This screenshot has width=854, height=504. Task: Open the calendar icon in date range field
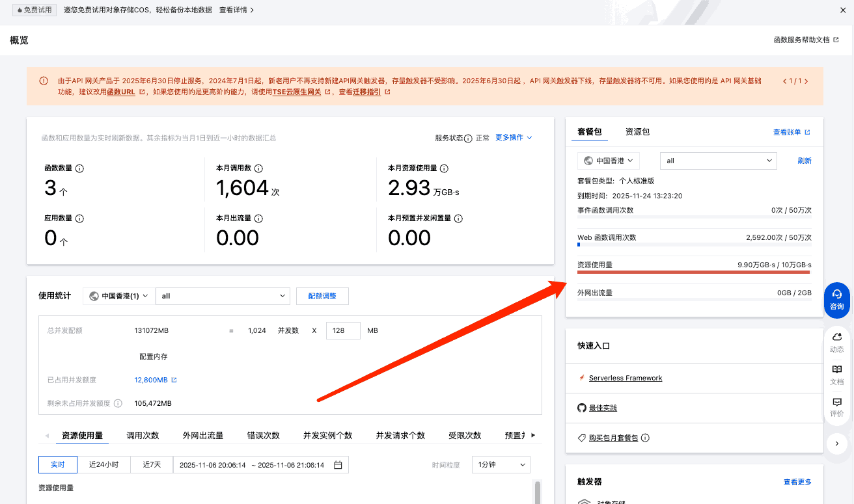pyautogui.click(x=338, y=465)
